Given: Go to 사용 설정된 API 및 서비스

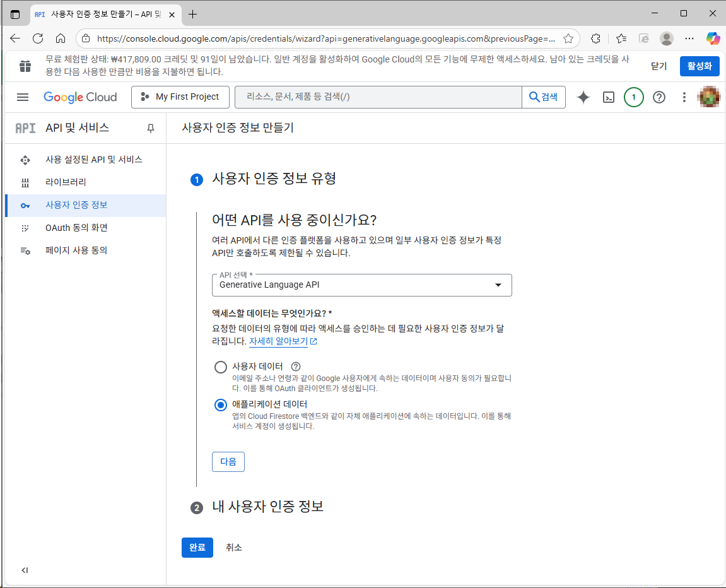Looking at the screenshot, I should 86,160.
